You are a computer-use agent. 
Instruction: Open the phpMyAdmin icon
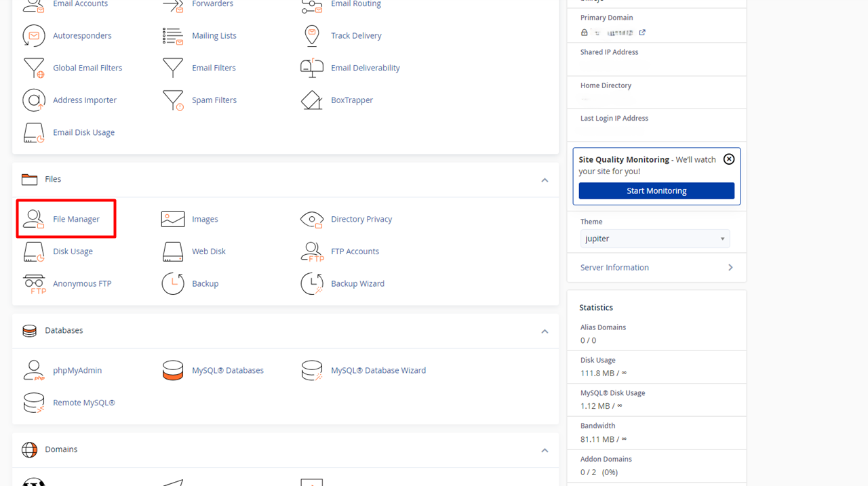34,370
